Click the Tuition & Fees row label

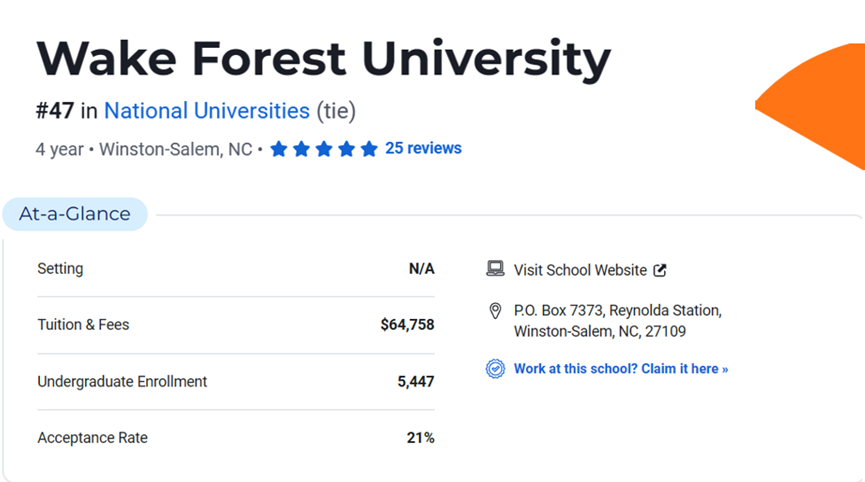pyautogui.click(x=83, y=325)
